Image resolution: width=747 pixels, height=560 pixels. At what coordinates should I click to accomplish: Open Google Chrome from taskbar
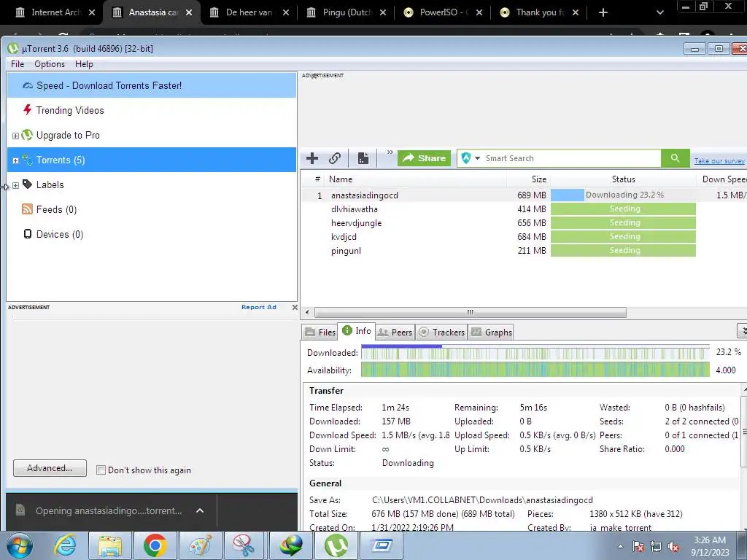(x=155, y=545)
